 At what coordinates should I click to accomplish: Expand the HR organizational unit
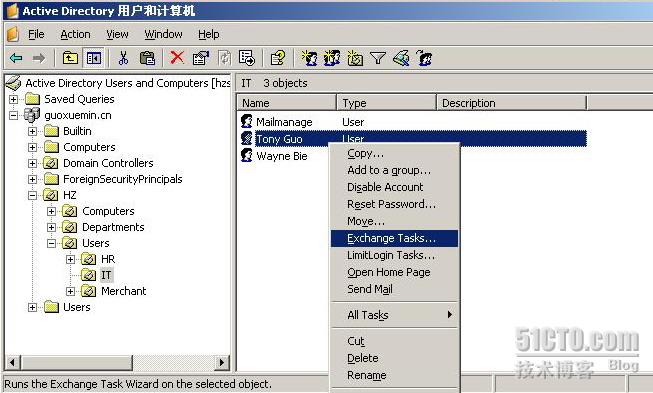coord(70,259)
